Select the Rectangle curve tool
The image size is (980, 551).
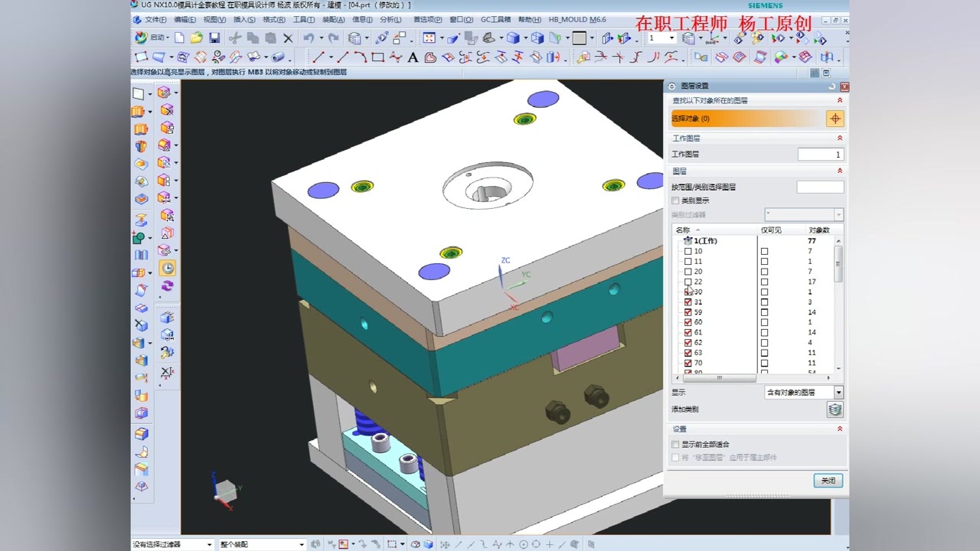[377, 57]
